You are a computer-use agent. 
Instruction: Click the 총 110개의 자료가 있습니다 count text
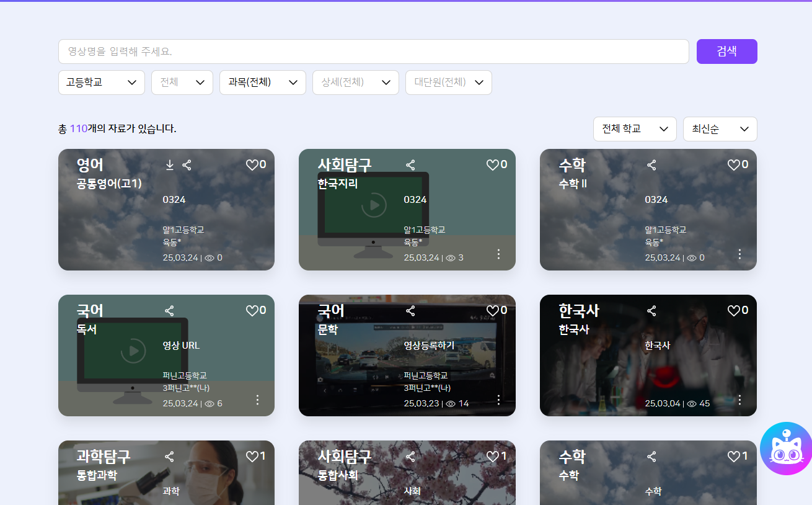tap(117, 129)
